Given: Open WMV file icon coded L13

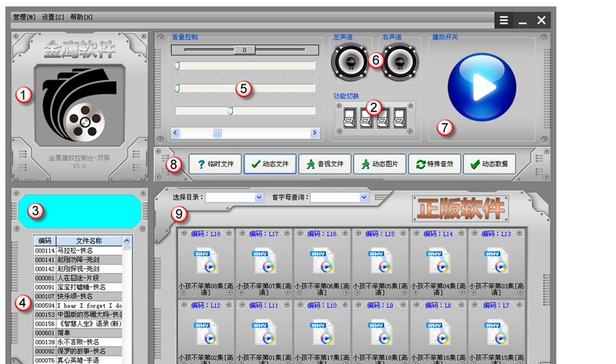Looking at the screenshot, I should pos(497,260).
